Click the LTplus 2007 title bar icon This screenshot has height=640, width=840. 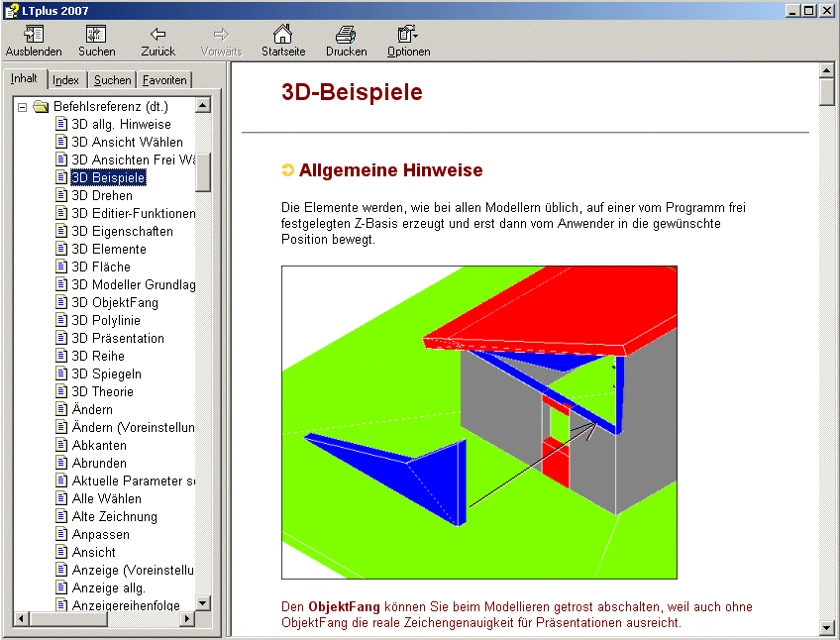(x=11, y=11)
